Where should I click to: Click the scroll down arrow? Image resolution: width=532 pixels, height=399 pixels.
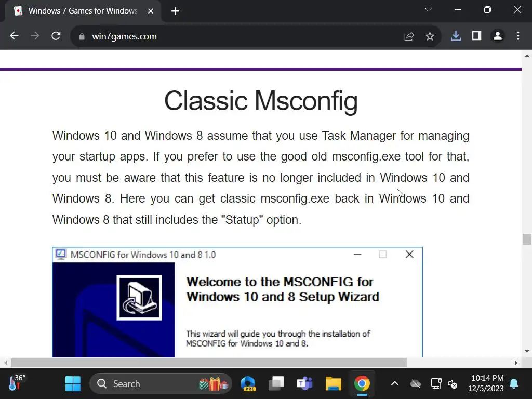pos(527,352)
